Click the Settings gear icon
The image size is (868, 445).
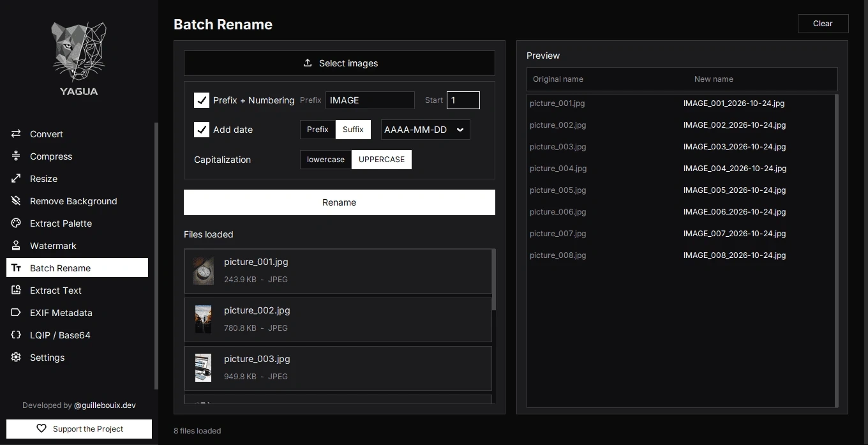coord(16,358)
